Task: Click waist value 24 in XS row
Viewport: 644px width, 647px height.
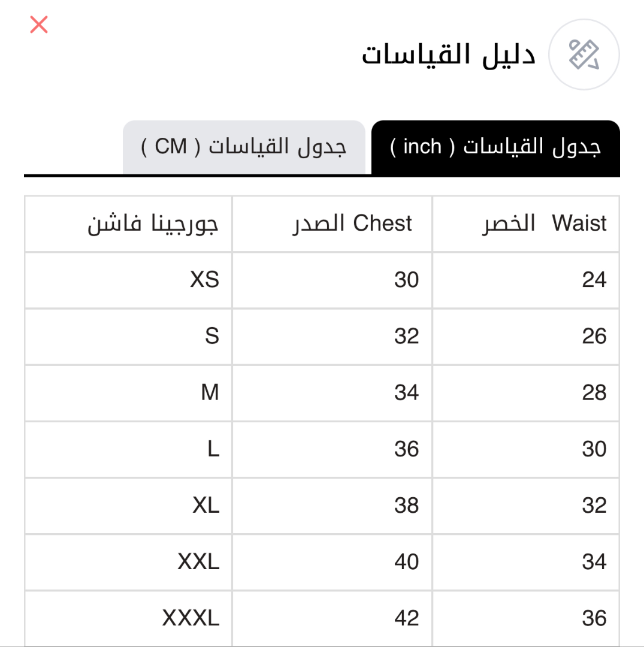Action: point(594,280)
